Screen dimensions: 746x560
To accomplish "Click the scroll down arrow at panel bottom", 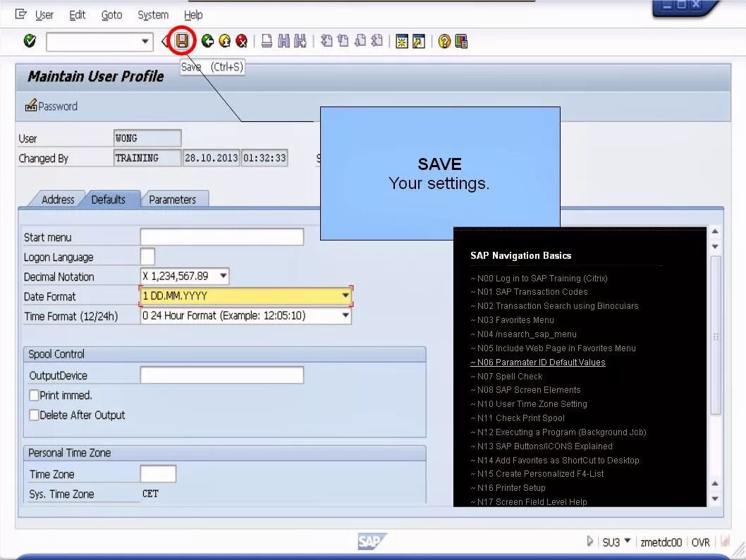I will coord(714,499).
